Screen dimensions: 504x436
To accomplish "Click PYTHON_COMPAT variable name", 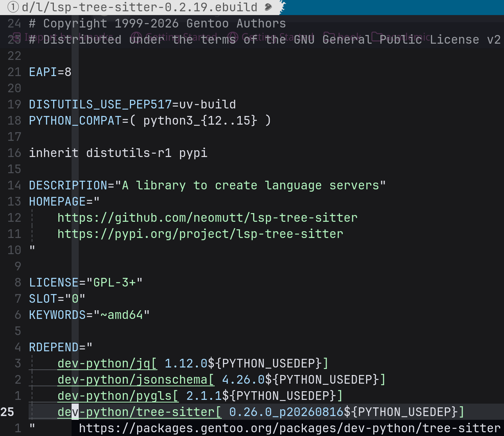I will click(x=75, y=120).
